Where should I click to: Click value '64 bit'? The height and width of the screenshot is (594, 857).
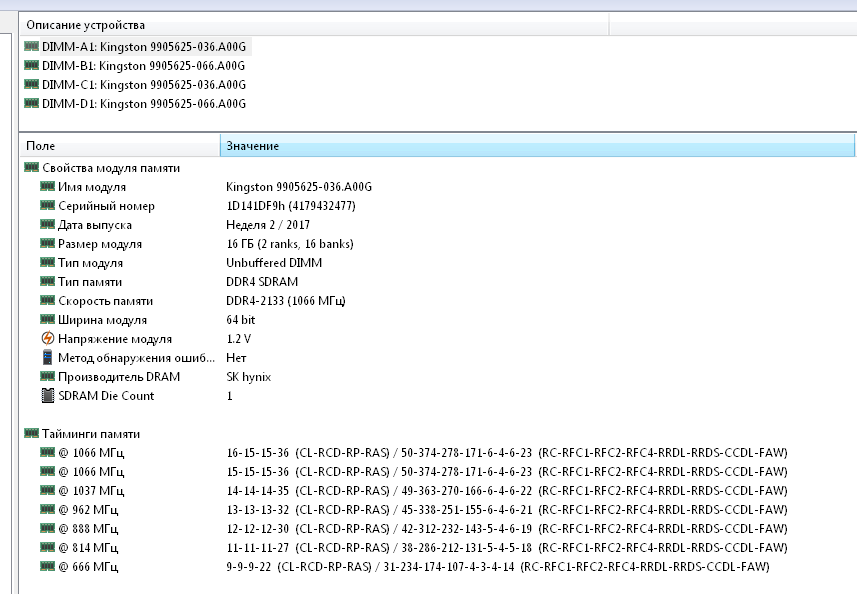(240, 320)
